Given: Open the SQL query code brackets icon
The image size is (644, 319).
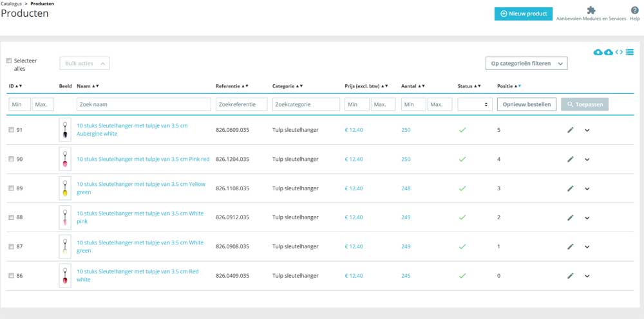Looking at the screenshot, I should [x=619, y=52].
